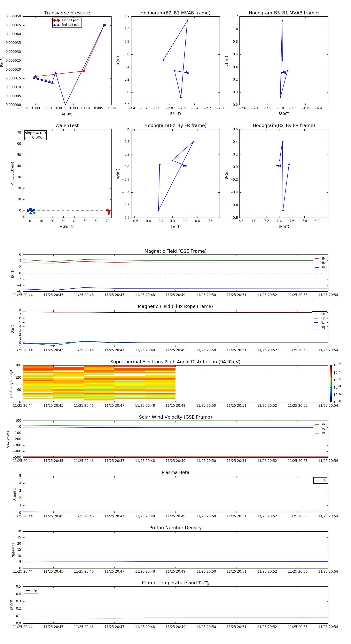Click the 'pitch angle (deg)' axis label
This screenshot has height=644, width=351.
coord(11,384)
